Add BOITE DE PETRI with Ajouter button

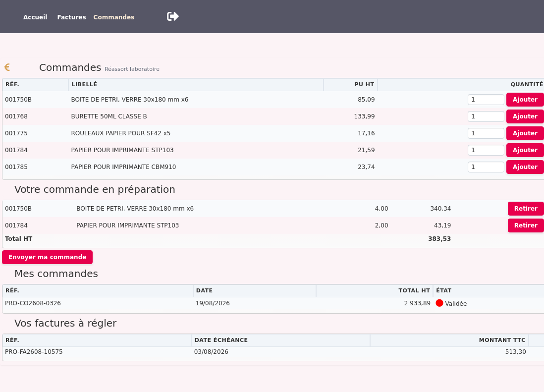pos(525,100)
